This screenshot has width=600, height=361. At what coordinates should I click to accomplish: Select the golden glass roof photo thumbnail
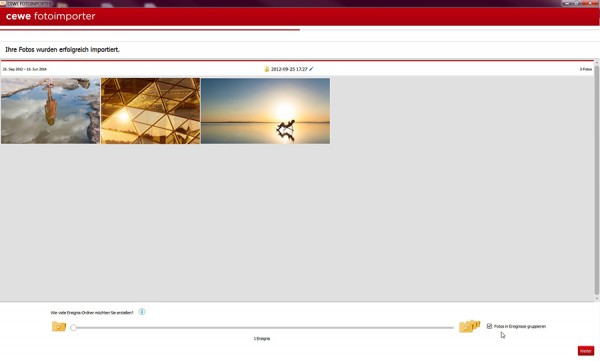150,111
